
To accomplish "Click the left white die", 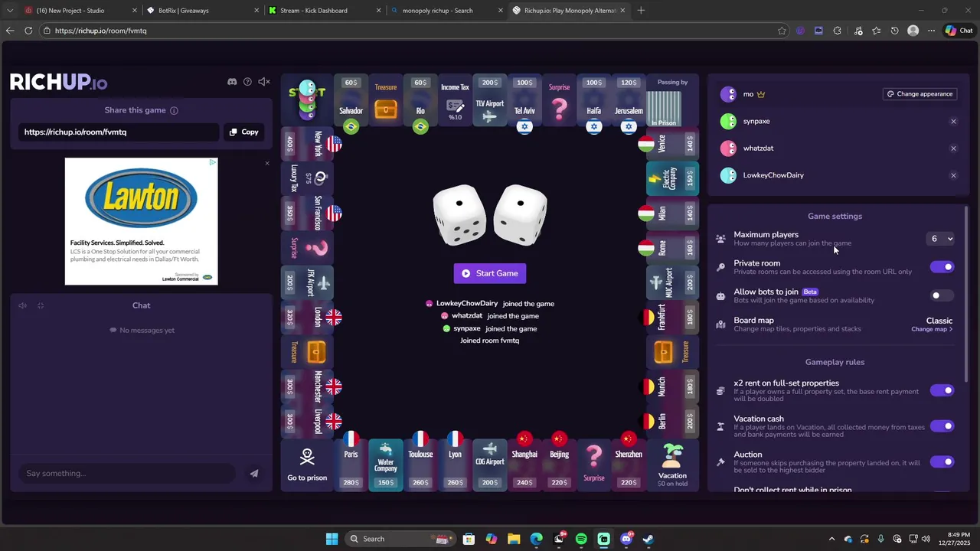I will click(459, 215).
